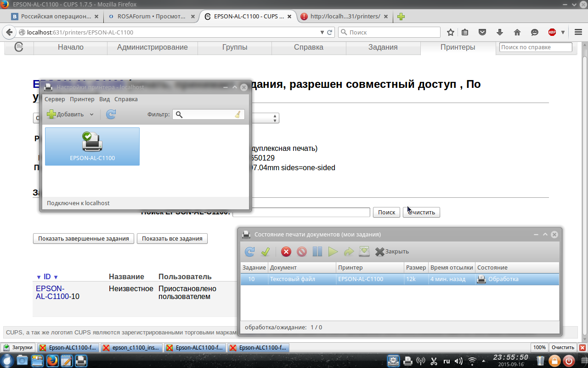Open the Справка menu in printer settings

[126, 99]
